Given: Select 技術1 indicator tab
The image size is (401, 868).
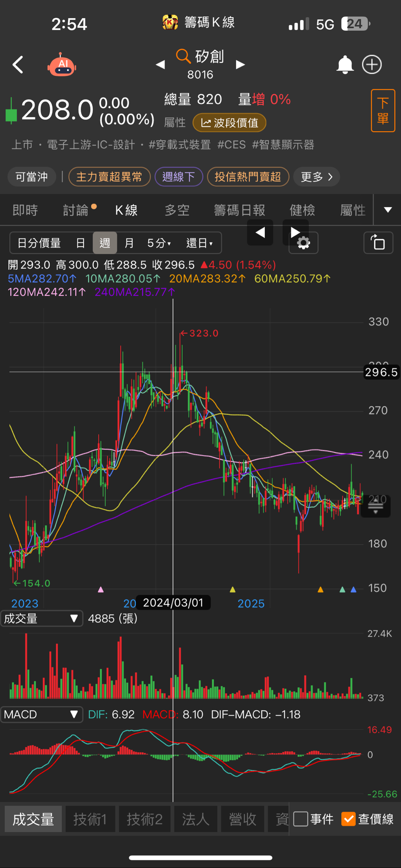Looking at the screenshot, I should (x=90, y=819).
